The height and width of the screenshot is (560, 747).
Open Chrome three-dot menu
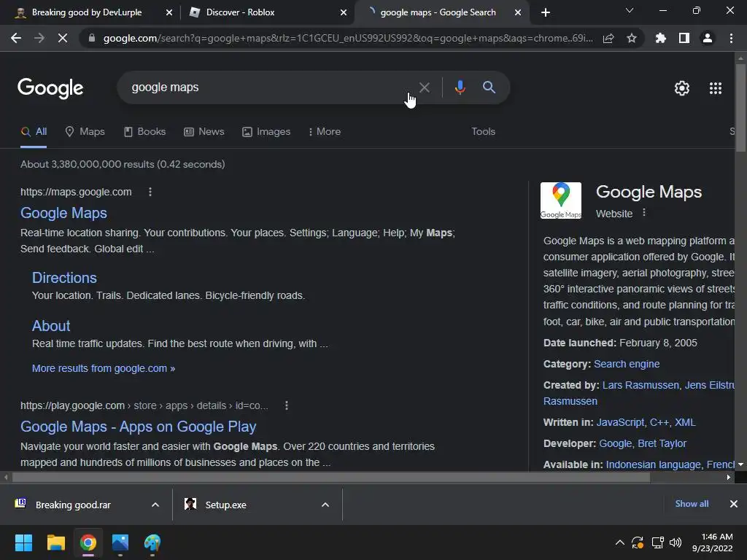[731, 38]
